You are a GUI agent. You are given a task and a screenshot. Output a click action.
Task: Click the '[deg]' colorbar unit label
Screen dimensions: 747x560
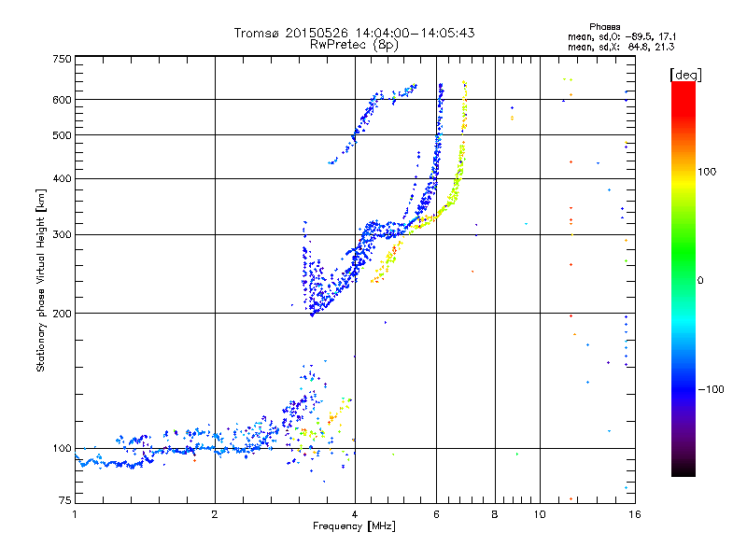coord(685,75)
